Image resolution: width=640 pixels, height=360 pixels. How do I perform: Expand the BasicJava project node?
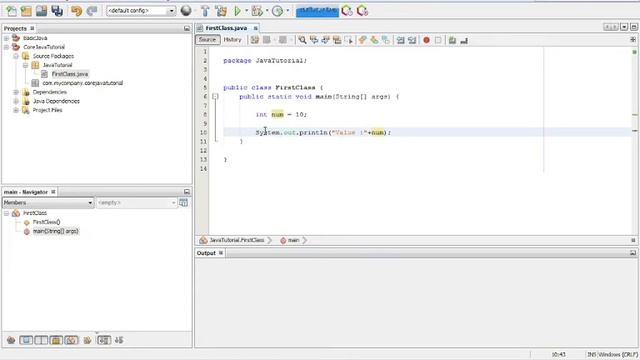click(x=7, y=38)
